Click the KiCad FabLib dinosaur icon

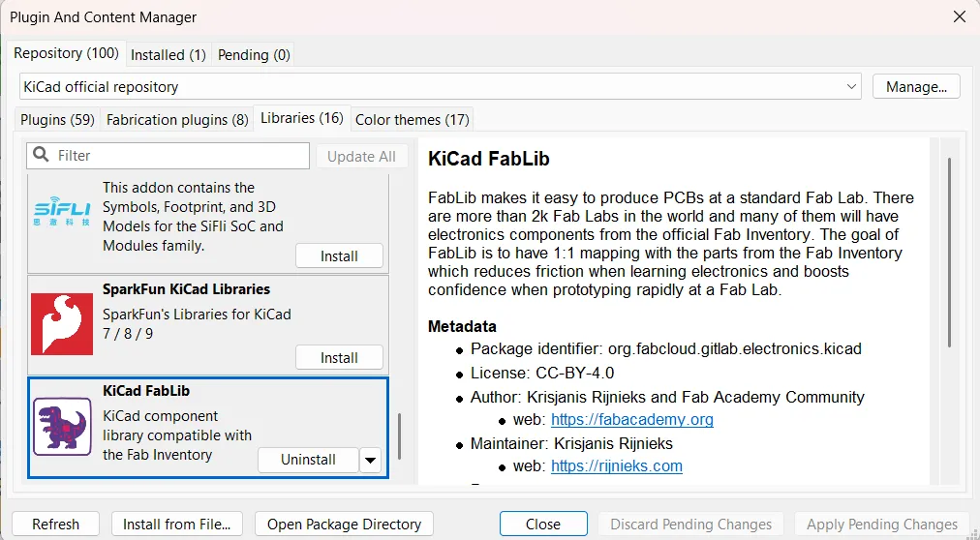point(62,427)
